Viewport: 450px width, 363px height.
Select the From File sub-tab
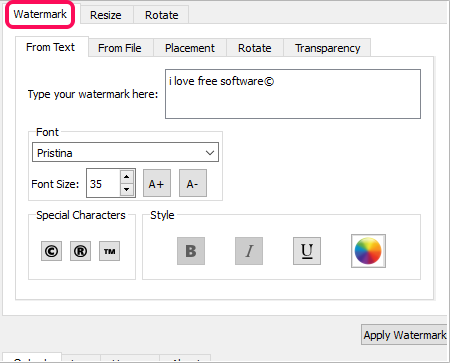pos(120,48)
